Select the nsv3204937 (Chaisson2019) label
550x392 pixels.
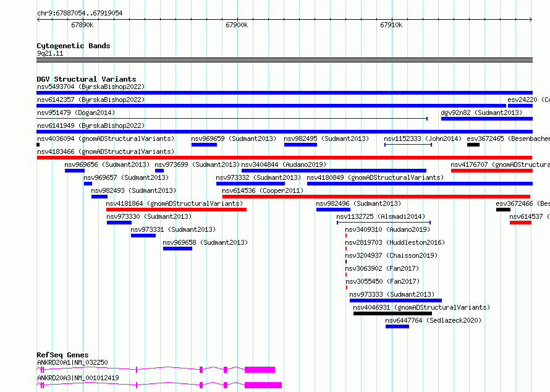(391, 255)
